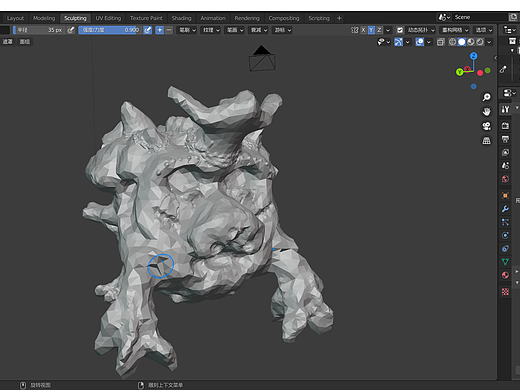
Task: Open the viewport object visibility dropdown
Action: coord(383,42)
